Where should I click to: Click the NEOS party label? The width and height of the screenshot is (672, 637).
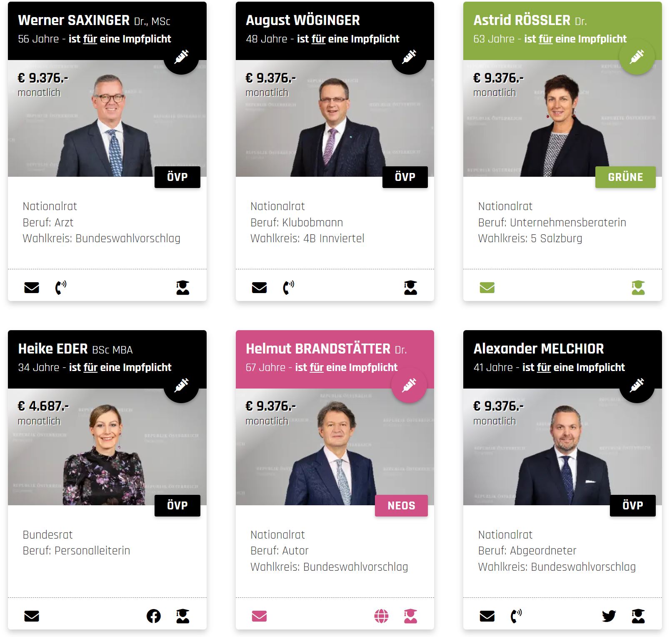point(401,506)
